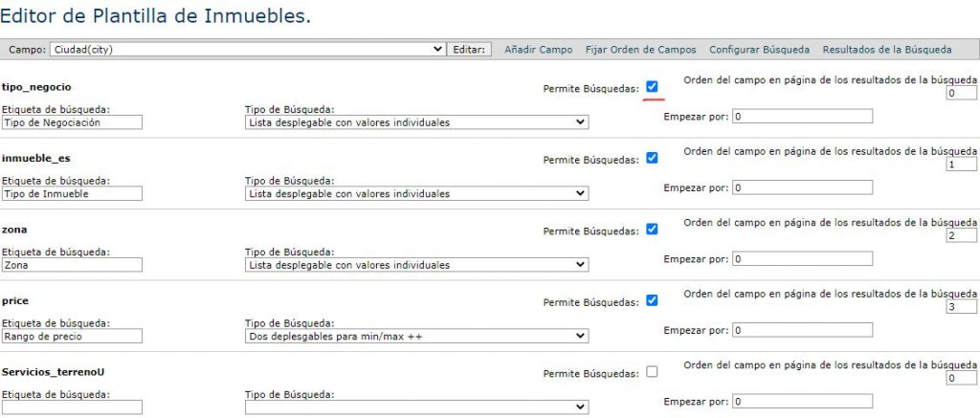
Task: Open Tipo de Búsqueda dropdown for zona
Action: (416, 265)
